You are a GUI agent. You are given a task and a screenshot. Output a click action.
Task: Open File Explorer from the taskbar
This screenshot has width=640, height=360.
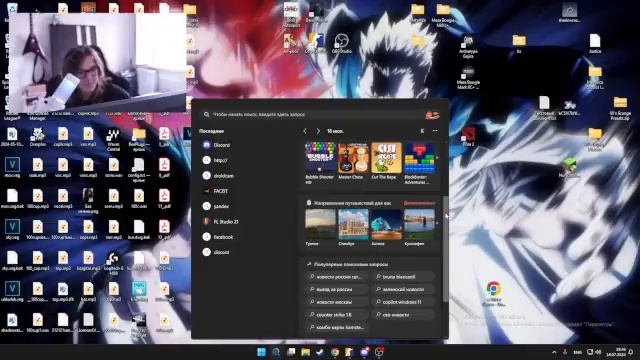click(305, 352)
